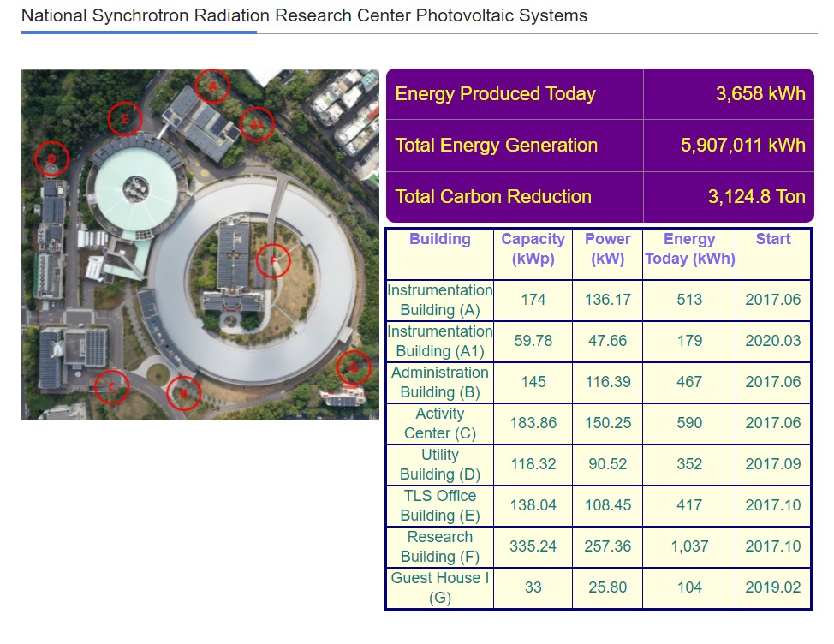Select the Total Carbon Reduction value 3,124.8 Ton
The height and width of the screenshot is (644, 834).
point(756,197)
